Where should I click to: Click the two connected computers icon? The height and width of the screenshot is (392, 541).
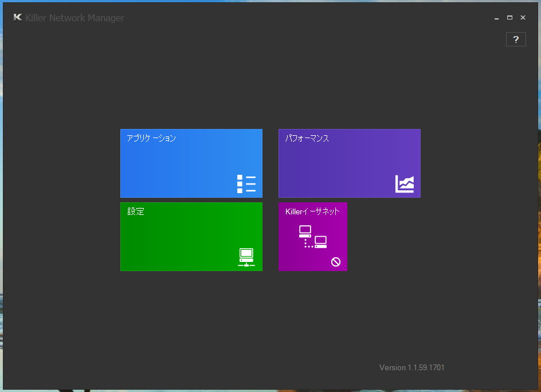(312, 237)
